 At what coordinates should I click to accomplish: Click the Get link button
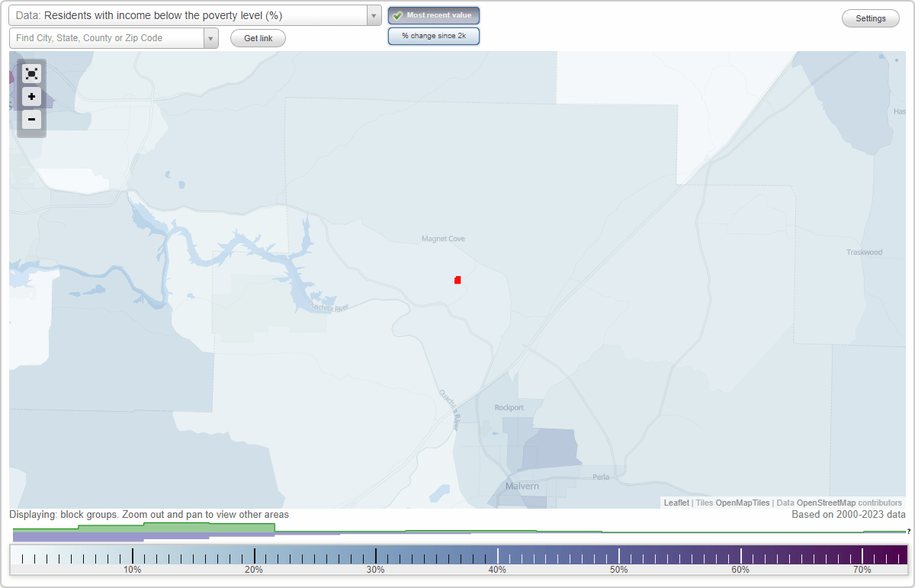coord(258,37)
